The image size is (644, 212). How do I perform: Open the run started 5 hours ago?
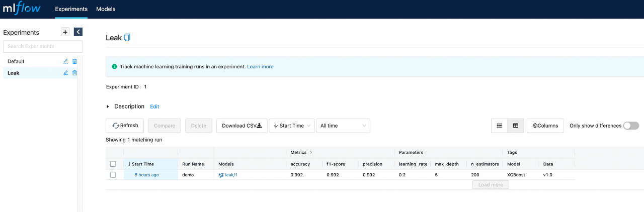coord(147,175)
